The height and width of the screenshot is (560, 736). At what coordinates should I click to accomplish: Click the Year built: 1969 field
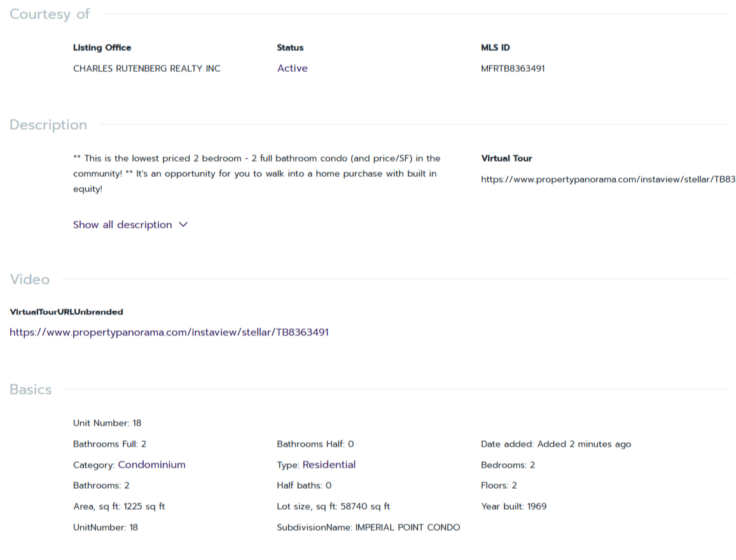[513, 507]
